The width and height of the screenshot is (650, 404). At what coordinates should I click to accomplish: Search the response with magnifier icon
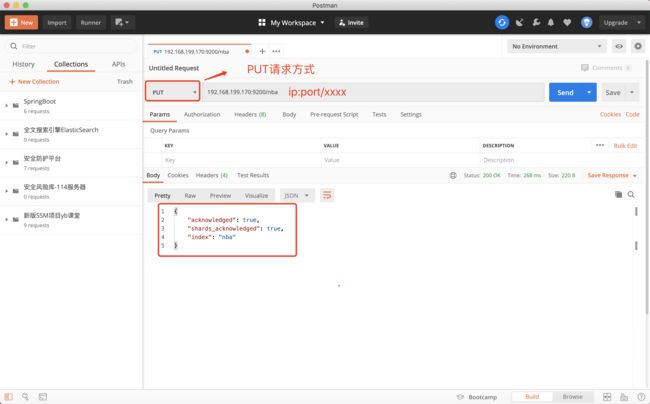tap(631, 194)
